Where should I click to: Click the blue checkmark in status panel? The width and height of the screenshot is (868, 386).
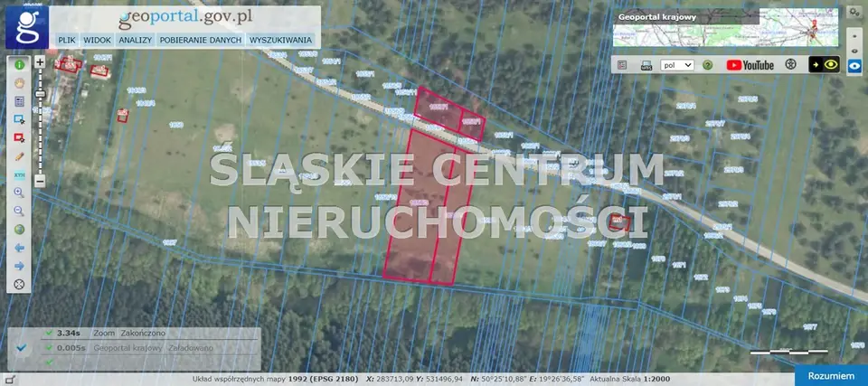(21, 348)
